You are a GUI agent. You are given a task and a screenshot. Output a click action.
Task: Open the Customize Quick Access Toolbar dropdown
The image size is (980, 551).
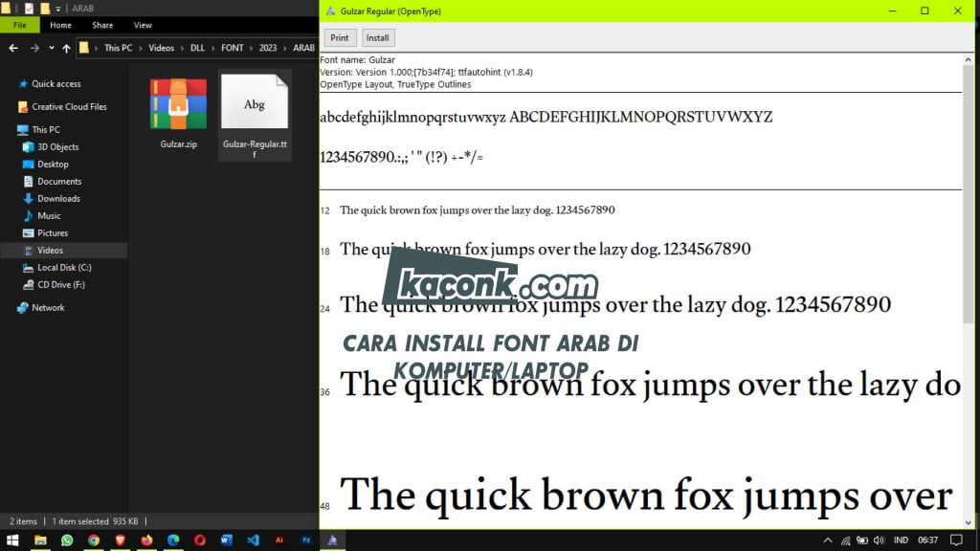[57, 9]
